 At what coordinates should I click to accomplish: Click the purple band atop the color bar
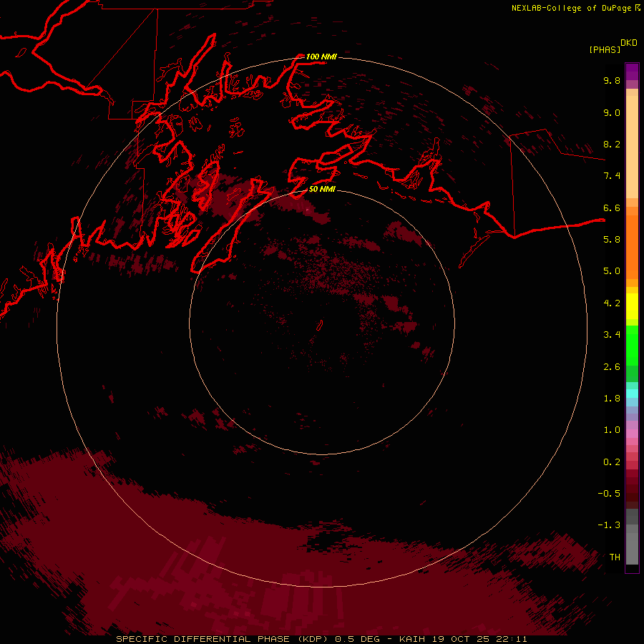pos(632,72)
